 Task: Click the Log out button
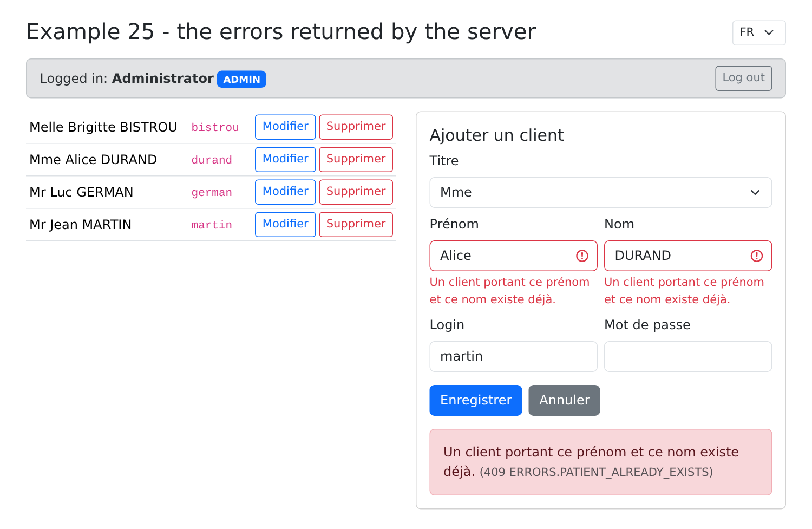point(743,78)
